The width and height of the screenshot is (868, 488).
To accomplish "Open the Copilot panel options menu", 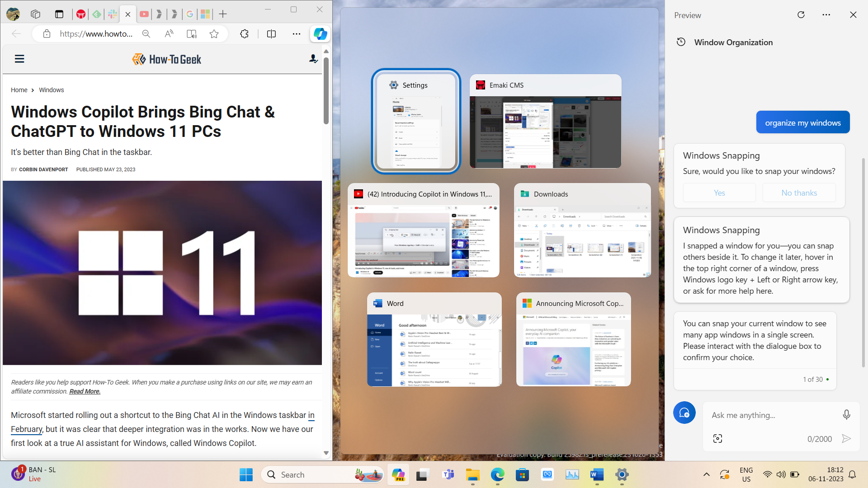I will (826, 15).
